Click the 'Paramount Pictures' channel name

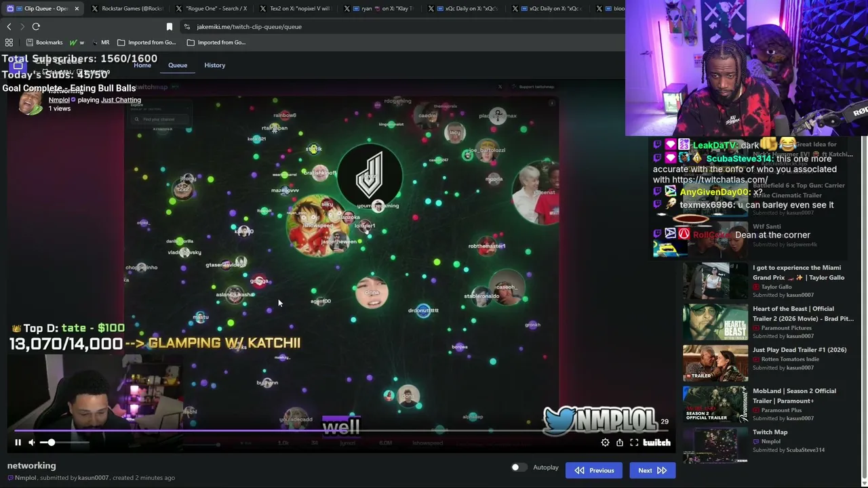pos(785,328)
